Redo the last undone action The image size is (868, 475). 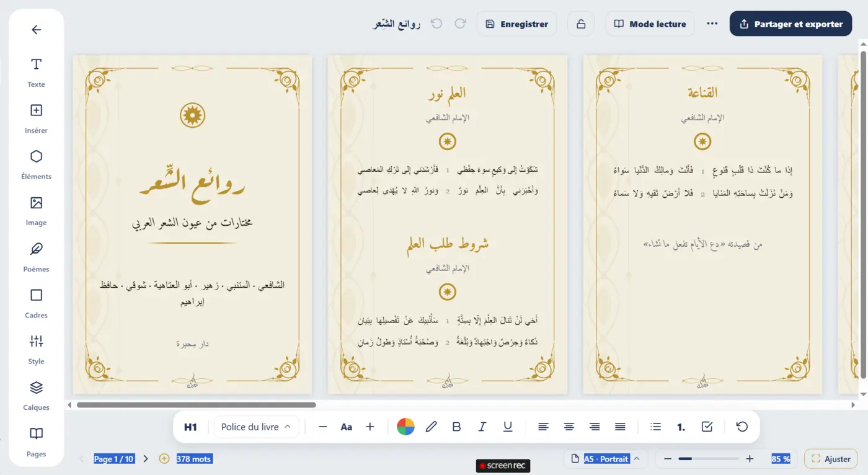click(460, 24)
